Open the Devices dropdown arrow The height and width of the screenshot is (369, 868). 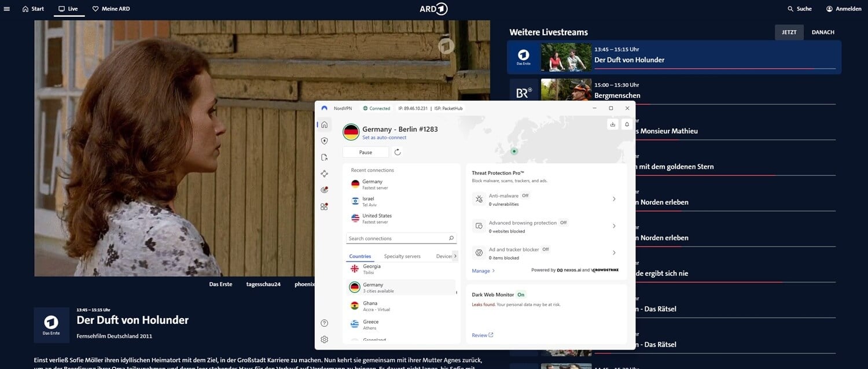coord(454,256)
